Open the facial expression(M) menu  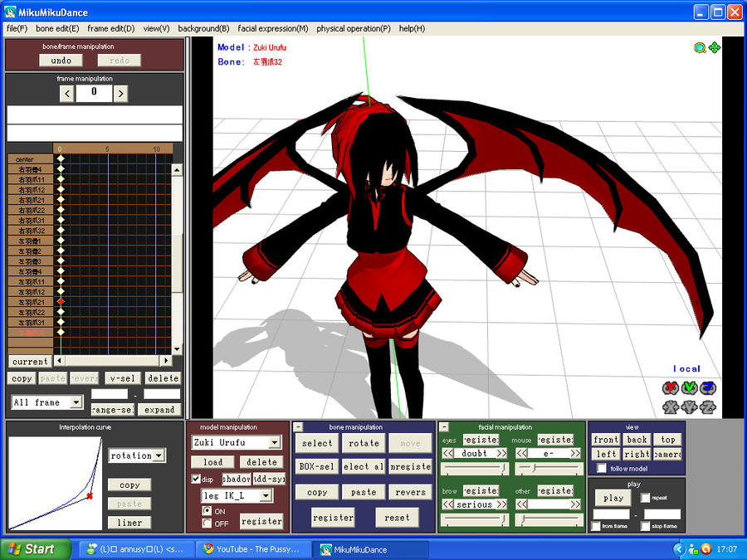[272, 27]
